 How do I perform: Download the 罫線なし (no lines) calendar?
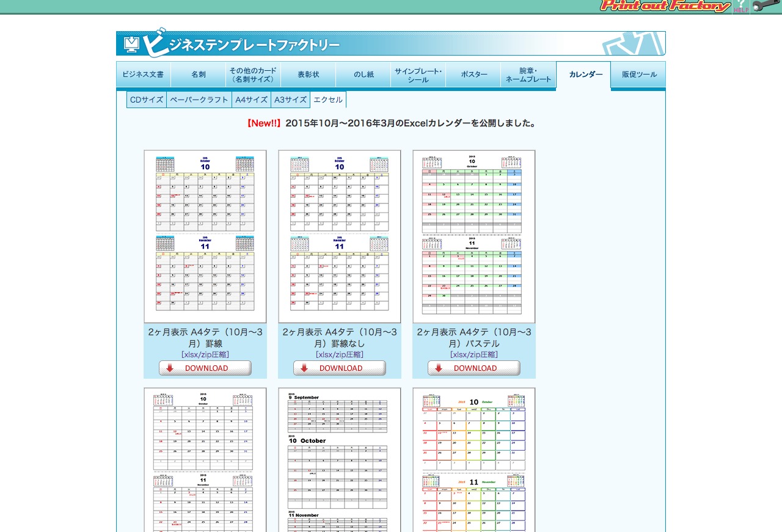click(x=340, y=368)
